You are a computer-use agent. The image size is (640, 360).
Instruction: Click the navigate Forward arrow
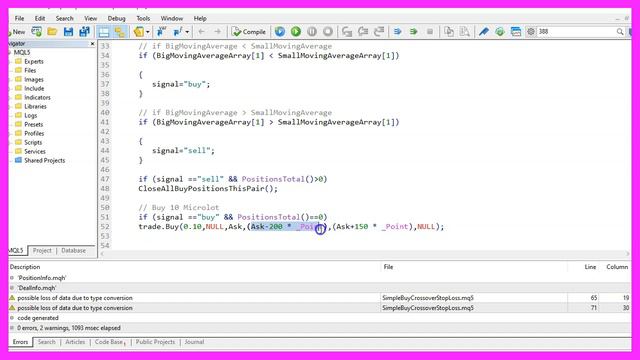coord(218,31)
